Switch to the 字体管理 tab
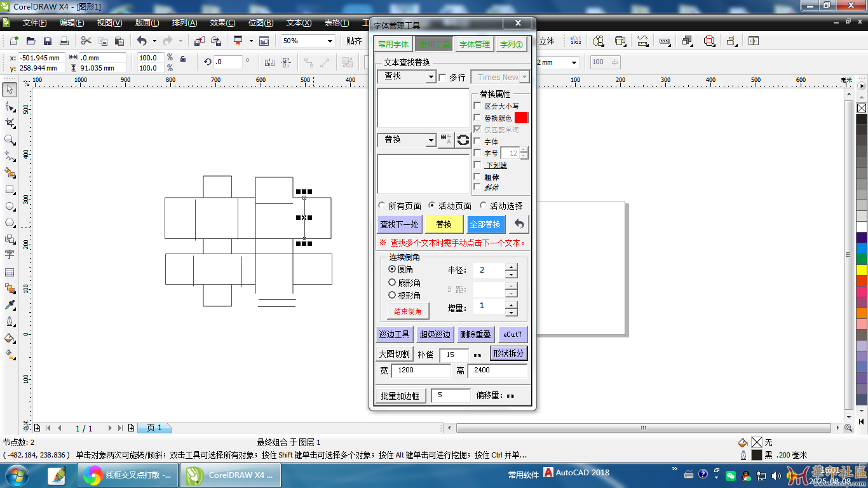Image resolution: width=868 pixels, height=488 pixels. click(x=475, y=44)
